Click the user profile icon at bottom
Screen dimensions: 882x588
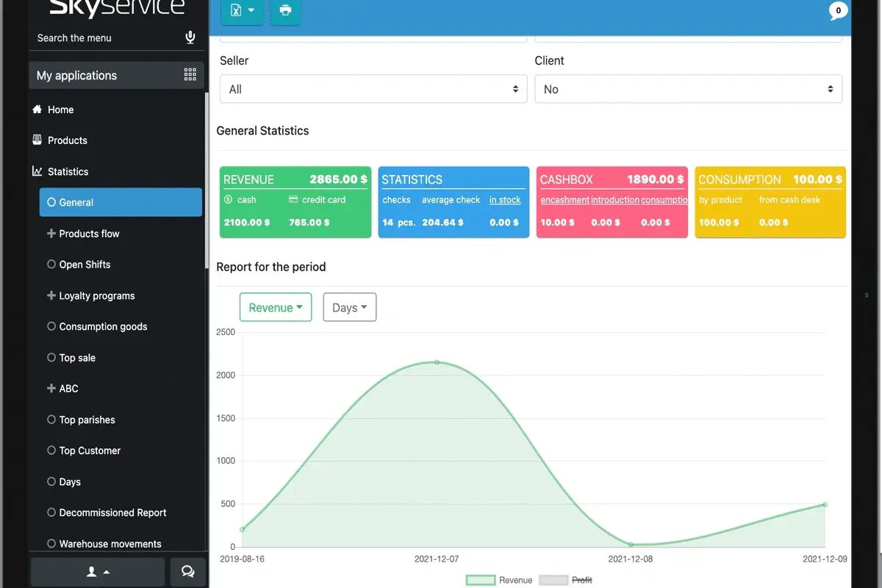(x=98, y=572)
